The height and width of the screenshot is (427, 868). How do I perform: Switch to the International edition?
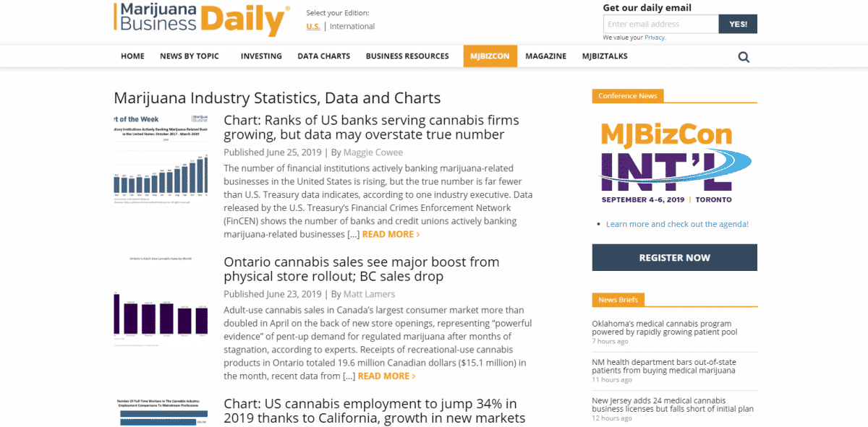coord(352,26)
